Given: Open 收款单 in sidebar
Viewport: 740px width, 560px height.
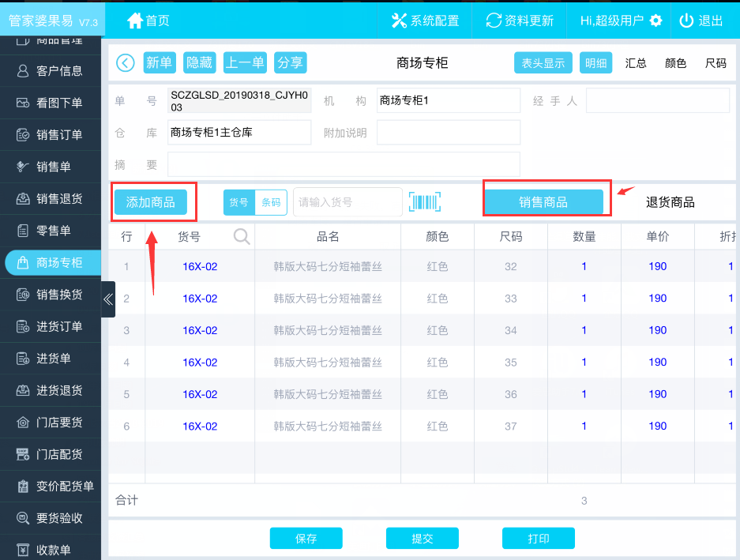Looking at the screenshot, I should pyautogui.click(x=50, y=550).
